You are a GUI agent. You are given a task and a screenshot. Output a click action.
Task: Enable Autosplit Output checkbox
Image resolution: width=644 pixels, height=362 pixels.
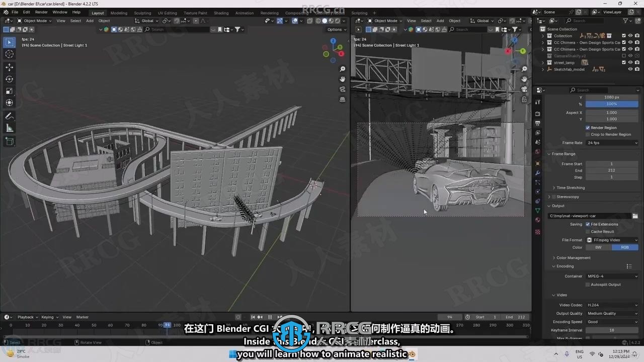(588, 285)
